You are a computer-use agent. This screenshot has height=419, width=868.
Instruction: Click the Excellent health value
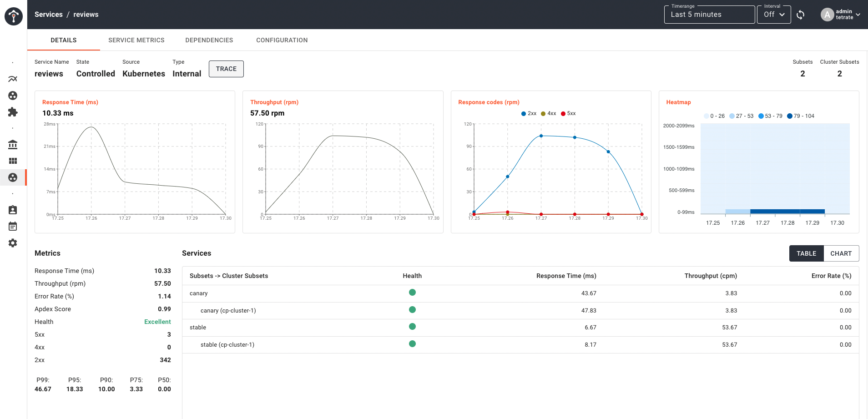(x=157, y=322)
